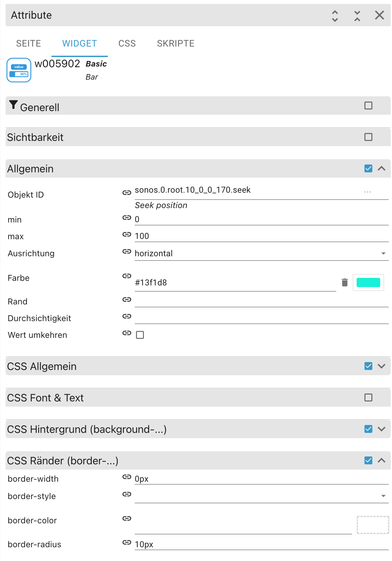Click the max value input field
The image size is (392, 561).
tap(261, 236)
